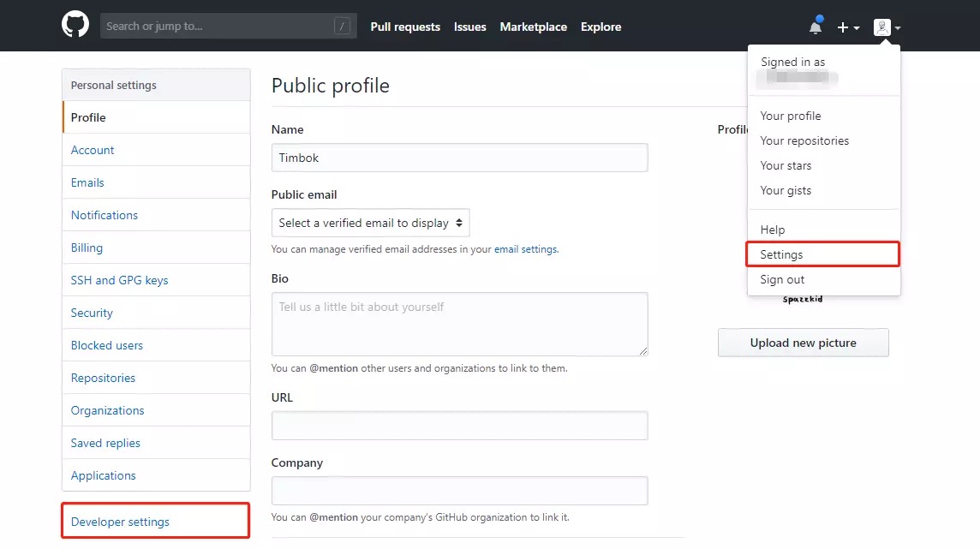
Task: Follow the email settings link
Action: pyautogui.click(x=526, y=249)
